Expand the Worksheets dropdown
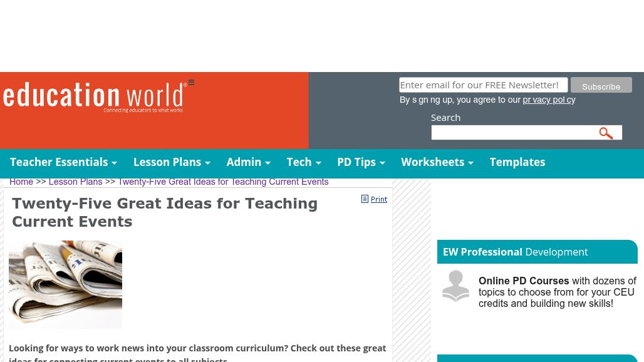Viewport: 644px width, 362px height. pos(432,162)
